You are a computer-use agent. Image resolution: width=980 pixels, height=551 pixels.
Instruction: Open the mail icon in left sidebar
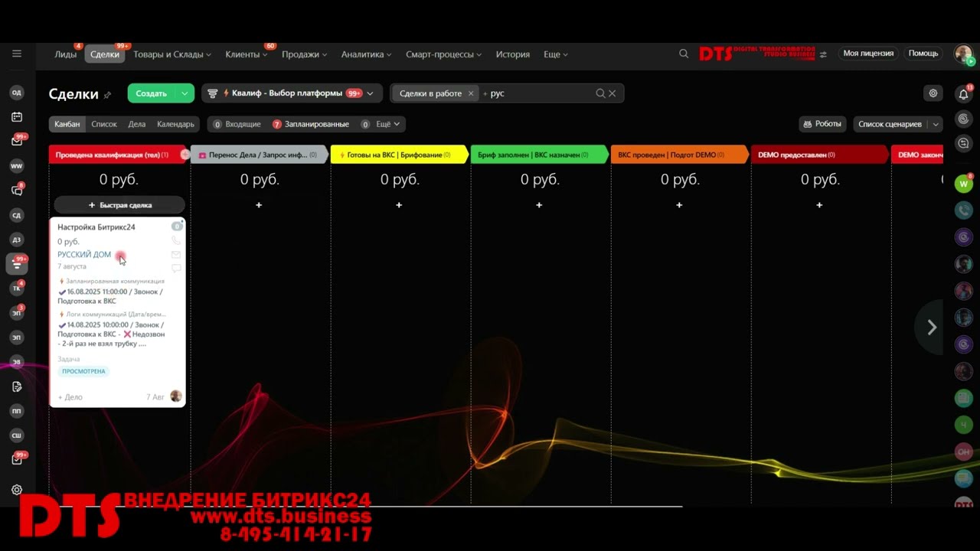tap(17, 142)
